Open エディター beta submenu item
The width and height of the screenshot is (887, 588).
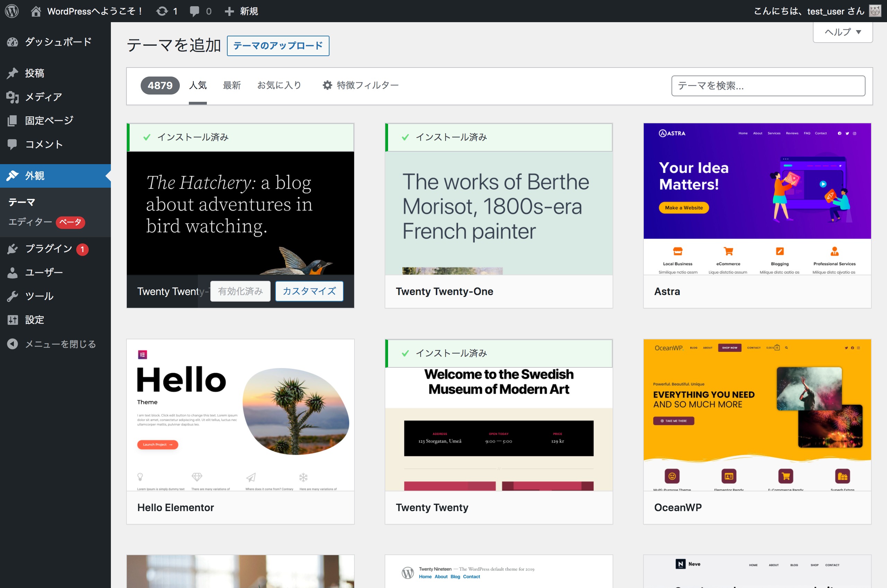pyautogui.click(x=30, y=222)
